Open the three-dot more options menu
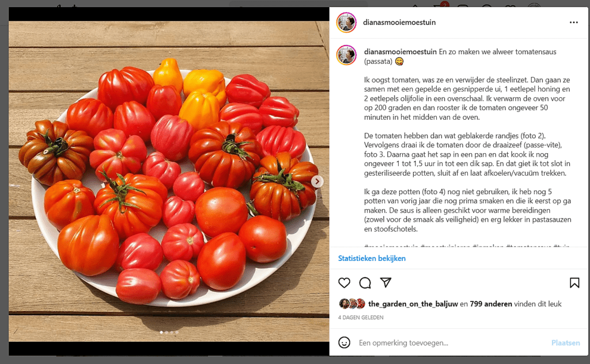The width and height of the screenshot is (590, 364). (x=573, y=22)
